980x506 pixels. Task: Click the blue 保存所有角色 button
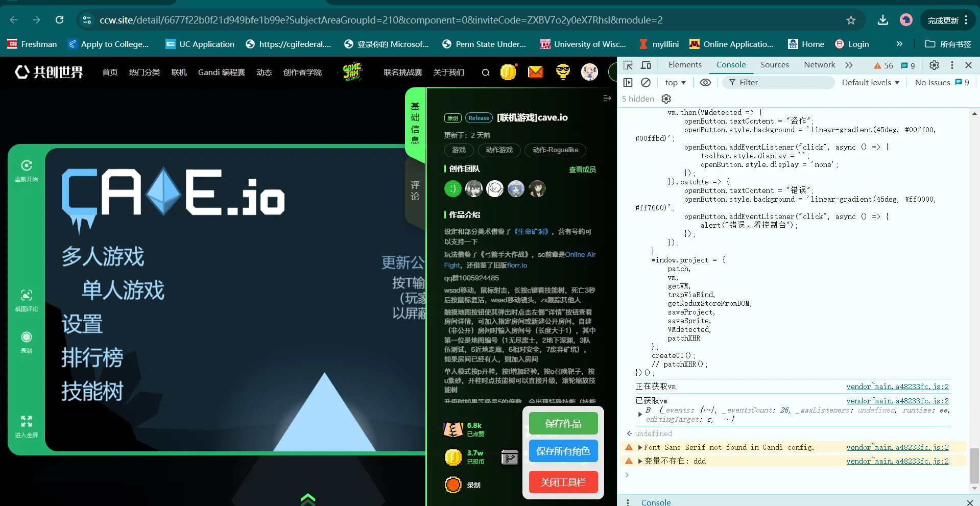pos(563,451)
